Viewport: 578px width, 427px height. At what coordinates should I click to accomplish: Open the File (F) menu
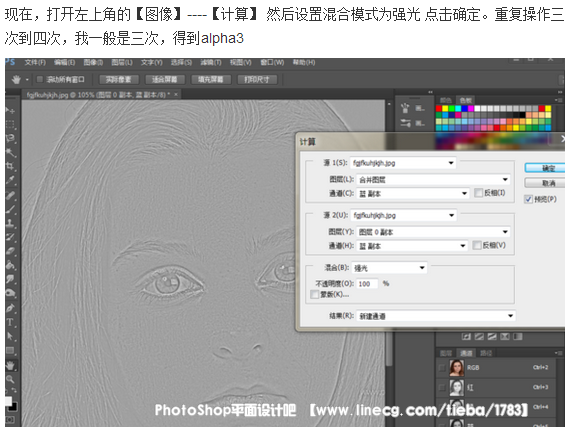pyautogui.click(x=35, y=63)
